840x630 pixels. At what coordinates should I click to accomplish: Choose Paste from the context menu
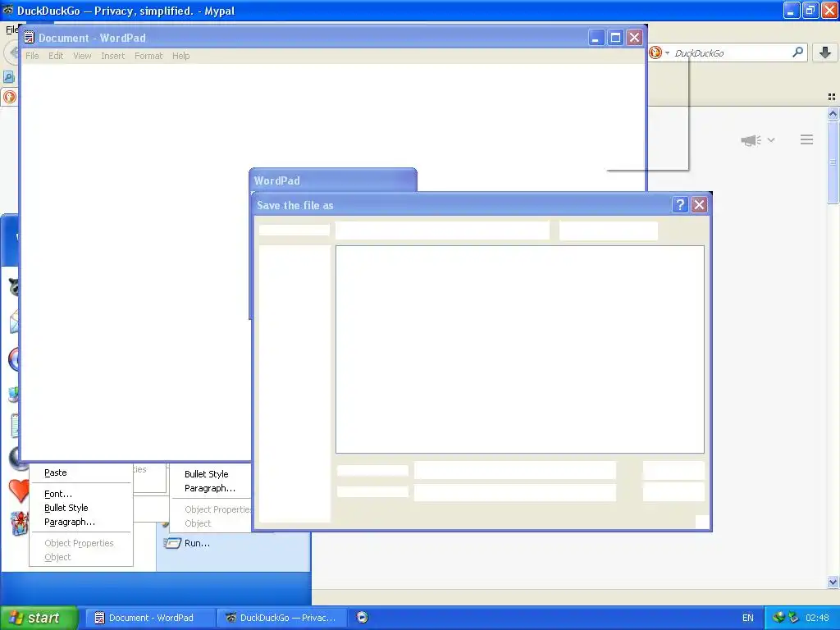(x=56, y=472)
